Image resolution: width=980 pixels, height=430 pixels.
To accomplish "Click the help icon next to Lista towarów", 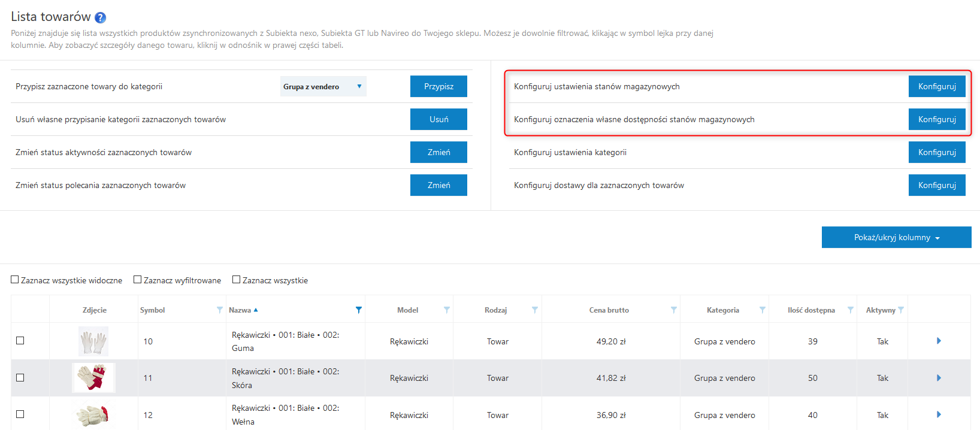I will [x=101, y=18].
